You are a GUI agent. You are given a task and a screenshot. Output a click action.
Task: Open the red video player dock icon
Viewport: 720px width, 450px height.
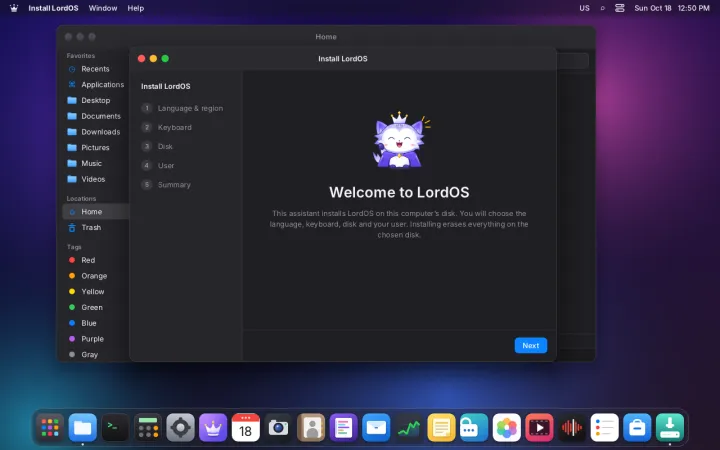coord(539,428)
